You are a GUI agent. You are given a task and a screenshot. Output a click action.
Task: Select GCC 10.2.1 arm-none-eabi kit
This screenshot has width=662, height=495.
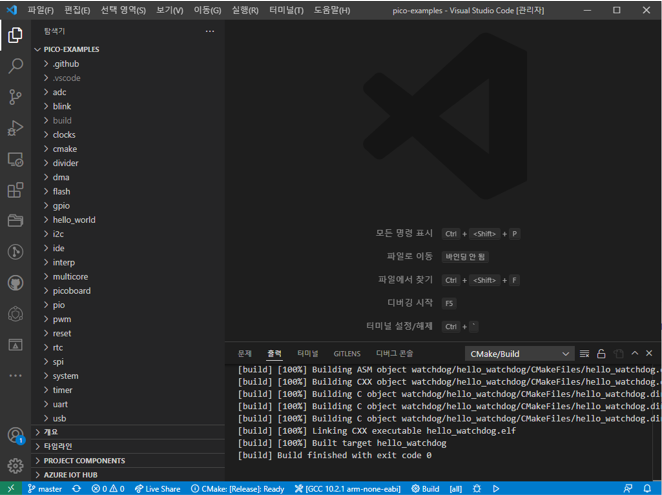(x=347, y=489)
